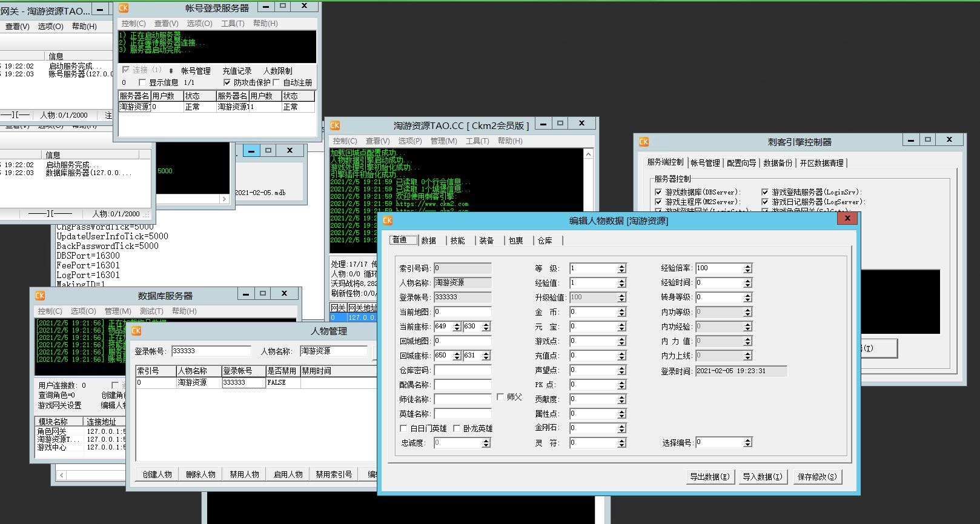
Task: Open the 数据备份 tab
Action: [778, 163]
